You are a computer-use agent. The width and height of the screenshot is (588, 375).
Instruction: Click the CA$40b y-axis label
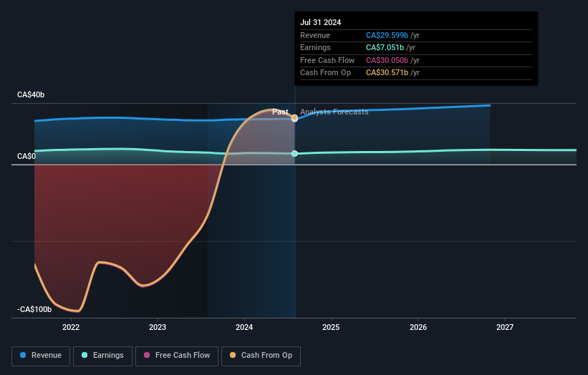click(31, 94)
